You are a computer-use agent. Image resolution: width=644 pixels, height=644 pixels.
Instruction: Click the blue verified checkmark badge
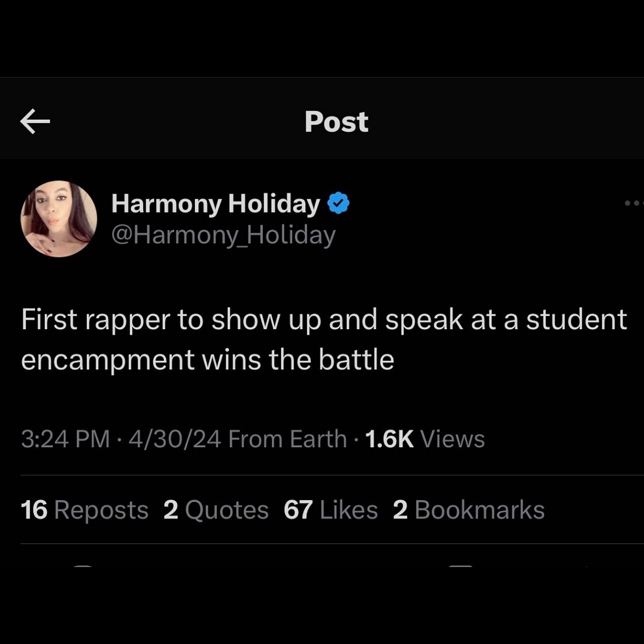click(x=338, y=203)
